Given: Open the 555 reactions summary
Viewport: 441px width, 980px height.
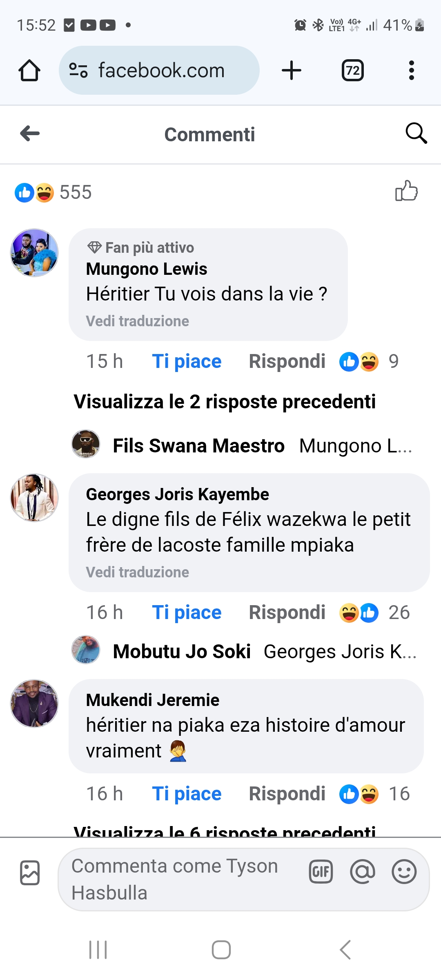Looking at the screenshot, I should point(53,192).
